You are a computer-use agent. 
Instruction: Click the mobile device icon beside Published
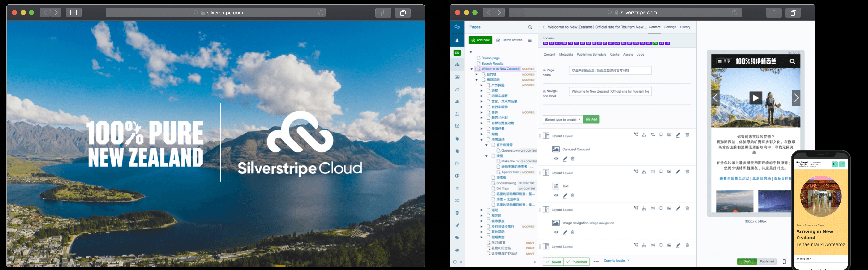(x=784, y=262)
